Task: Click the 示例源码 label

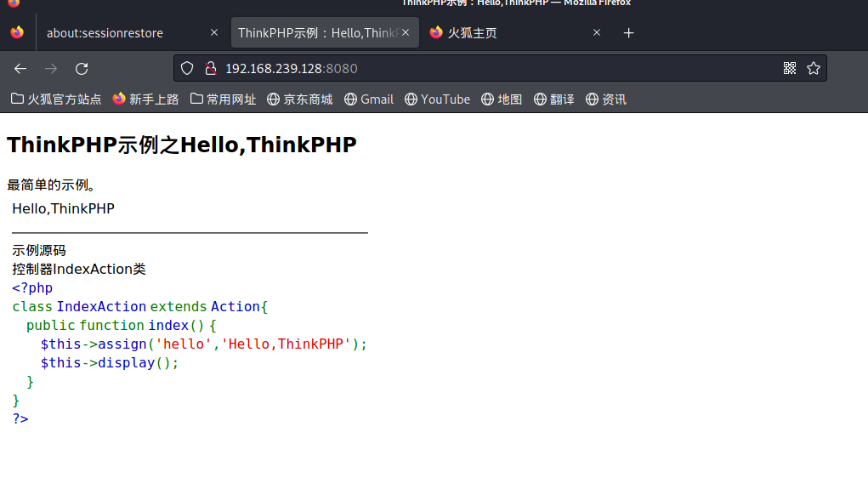Action: pyautogui.click(x=39, y=250)
